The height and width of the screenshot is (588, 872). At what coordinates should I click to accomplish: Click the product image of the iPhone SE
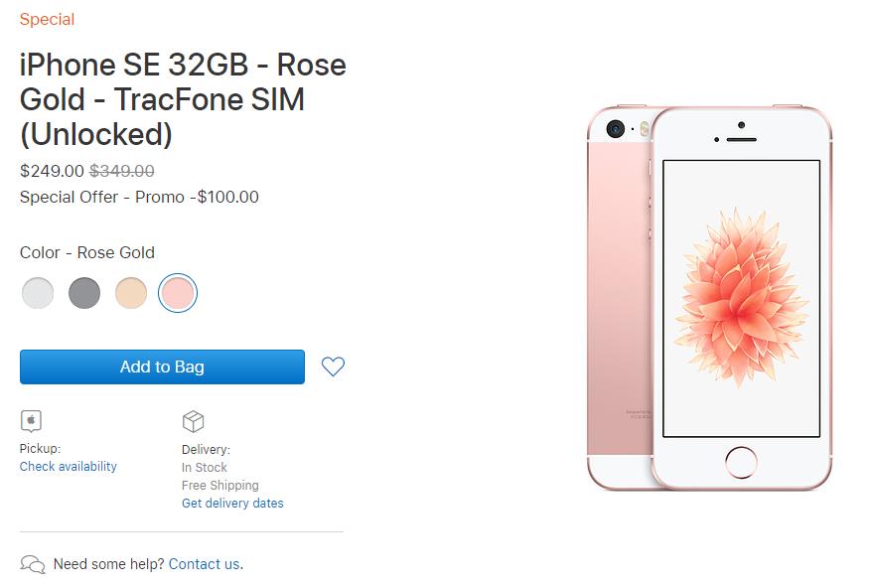(710, 298)
